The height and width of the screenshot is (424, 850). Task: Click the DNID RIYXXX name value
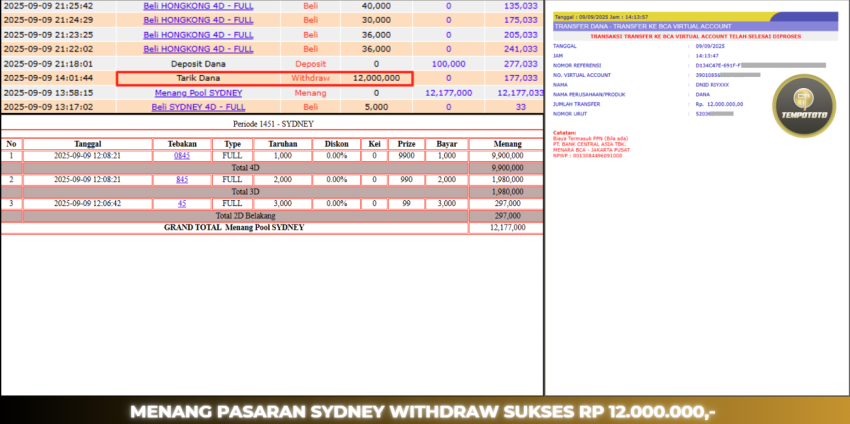coord(712,85)
